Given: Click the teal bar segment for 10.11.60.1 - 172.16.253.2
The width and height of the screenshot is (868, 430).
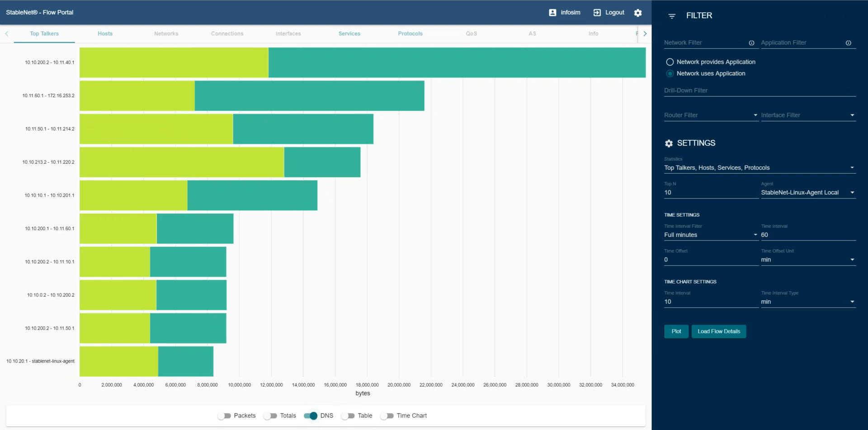Looking at the screenshot, I should [309, 96].
